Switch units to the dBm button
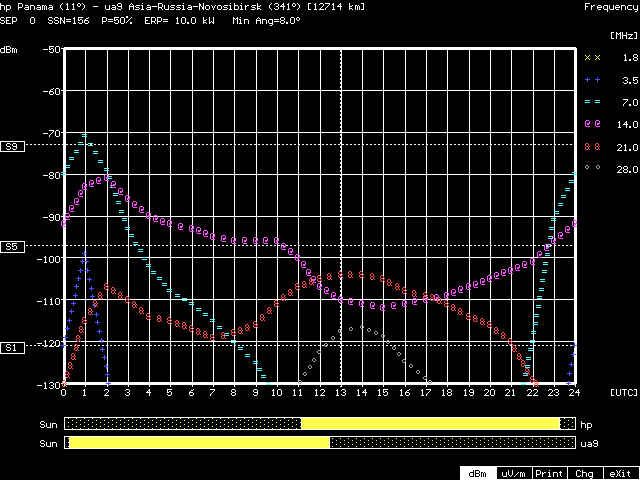The image size is (640, 480). [478, 473]
